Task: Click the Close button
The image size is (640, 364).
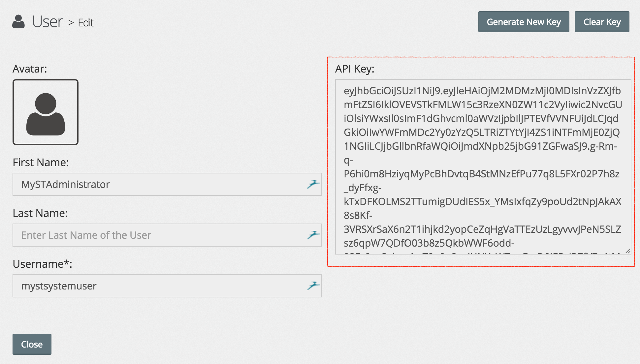Action: click(x=32, y=344)
